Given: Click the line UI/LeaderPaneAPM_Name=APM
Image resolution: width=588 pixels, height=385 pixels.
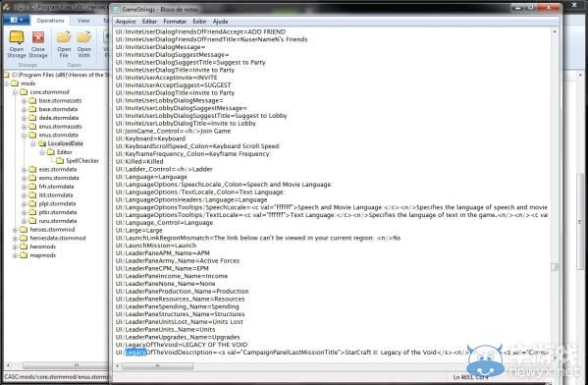Looking at the screenshot, I should point(162,253).
